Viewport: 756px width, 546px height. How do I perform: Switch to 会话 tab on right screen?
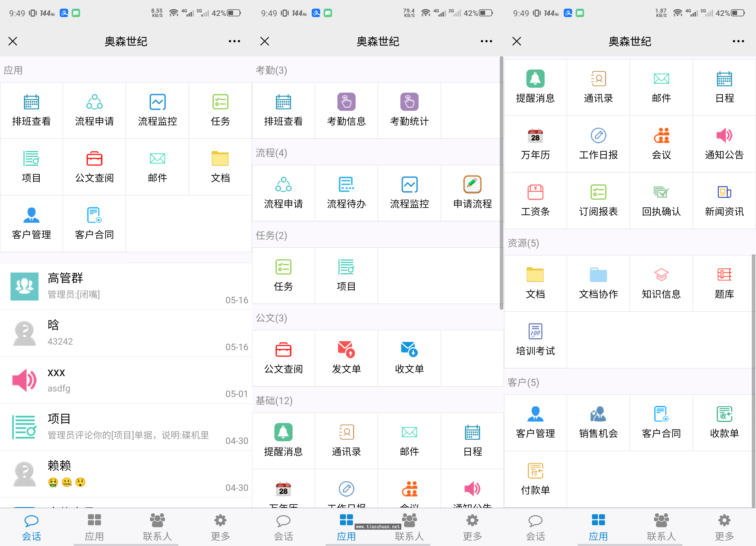535,527
